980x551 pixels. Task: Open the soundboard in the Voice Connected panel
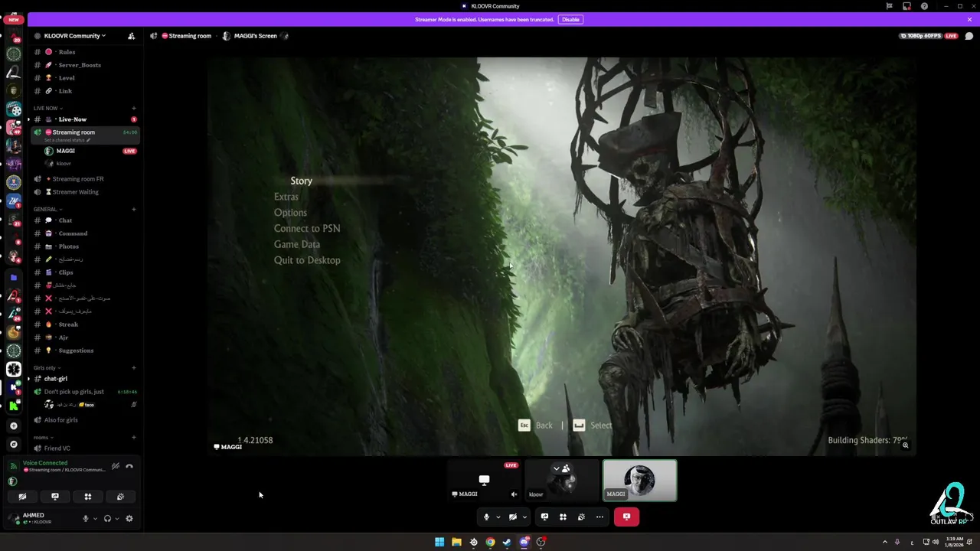120,497
